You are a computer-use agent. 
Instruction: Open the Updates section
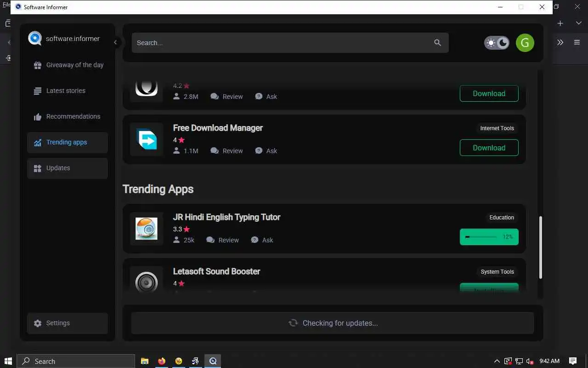coord(68,168)
